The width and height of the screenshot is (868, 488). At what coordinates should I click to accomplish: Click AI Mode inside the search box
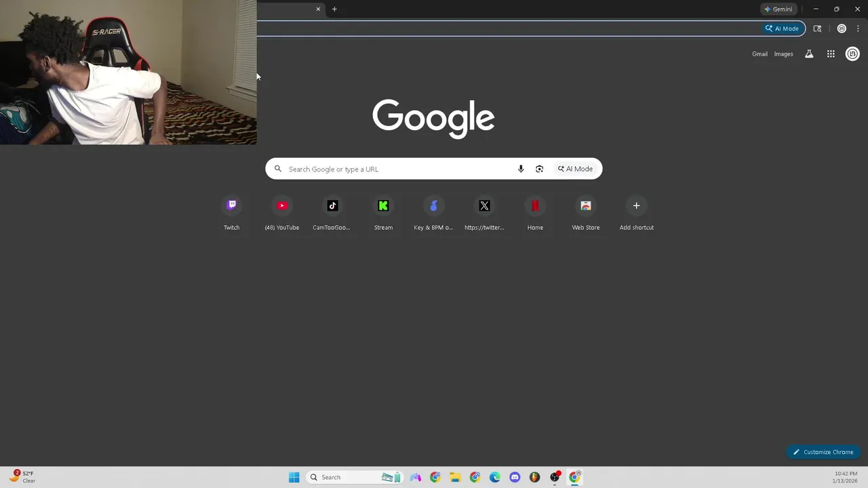pos(575,169)
